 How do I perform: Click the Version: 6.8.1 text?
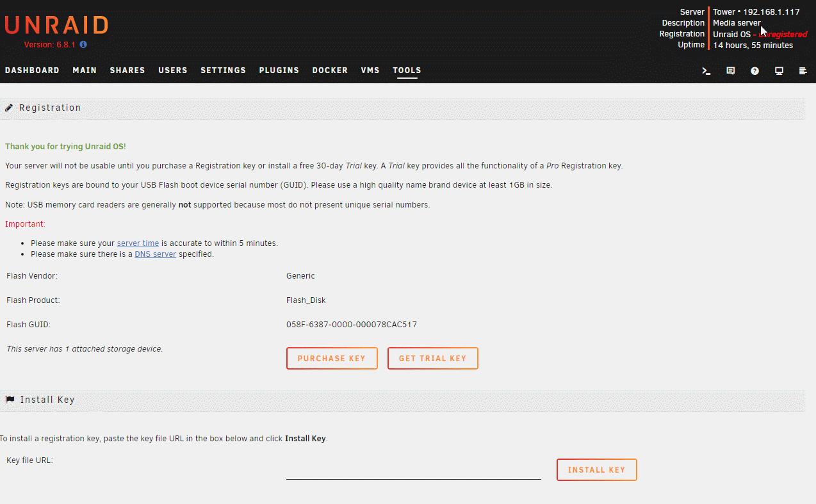point(50,45)
